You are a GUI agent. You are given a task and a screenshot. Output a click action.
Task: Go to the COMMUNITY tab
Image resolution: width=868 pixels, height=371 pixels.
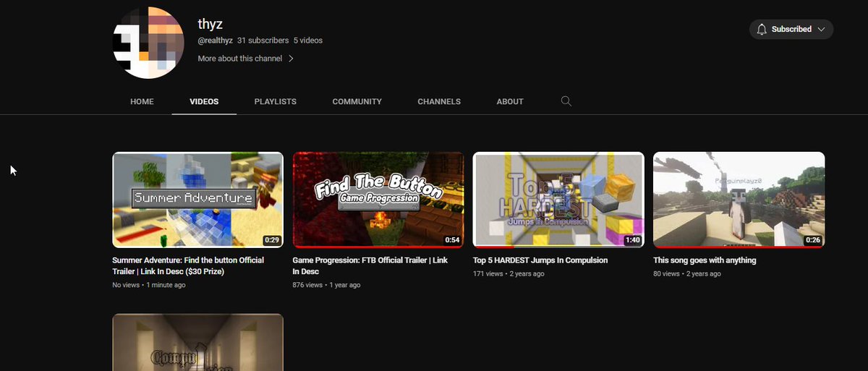(357, 102)
